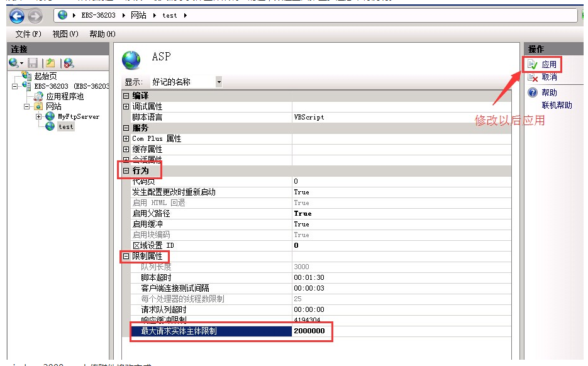Click the save floppy disk icon

click(x=33, y=63)
